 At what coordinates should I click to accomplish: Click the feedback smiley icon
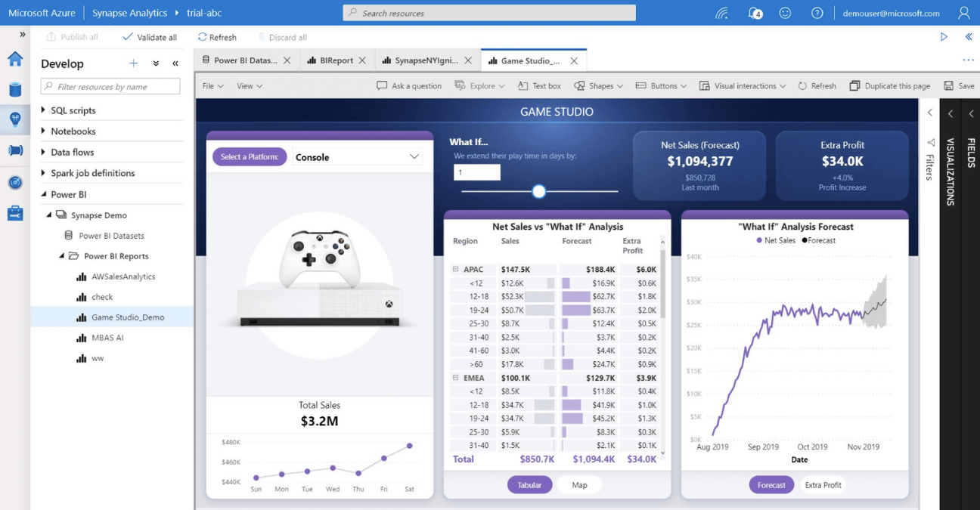[x=785, y=13]
